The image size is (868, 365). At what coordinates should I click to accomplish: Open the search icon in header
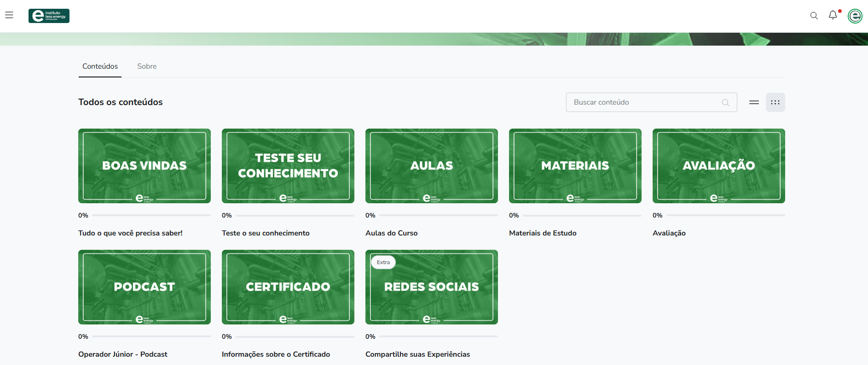click(x=814, y=16)
